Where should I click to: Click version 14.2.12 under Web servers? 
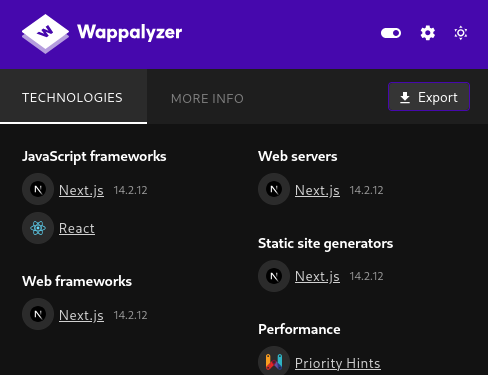(x=366, y=190)
